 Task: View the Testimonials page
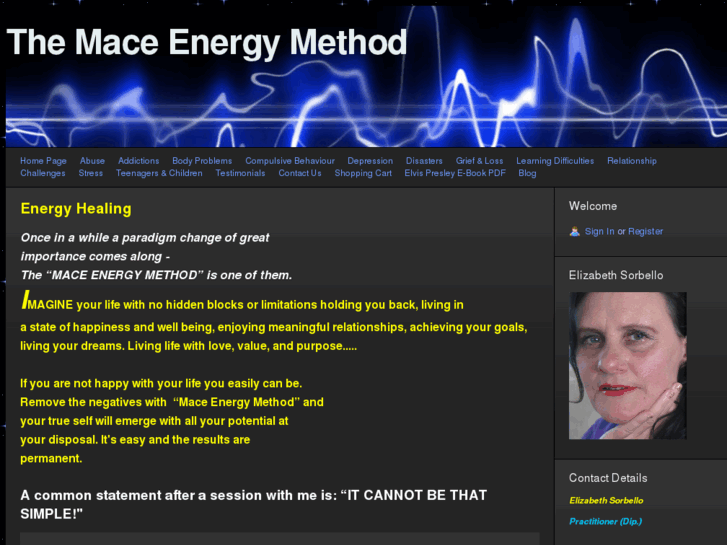point(240,173)
